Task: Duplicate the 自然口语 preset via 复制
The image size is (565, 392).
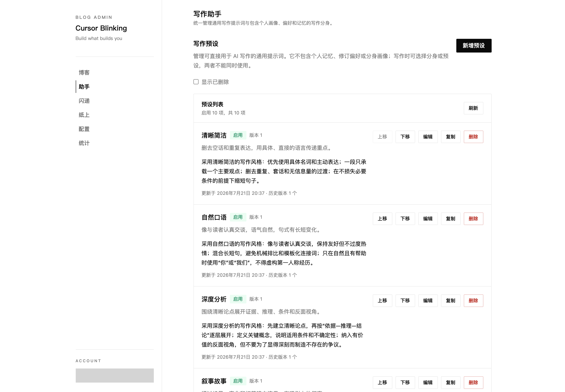Action: (451, 219)
